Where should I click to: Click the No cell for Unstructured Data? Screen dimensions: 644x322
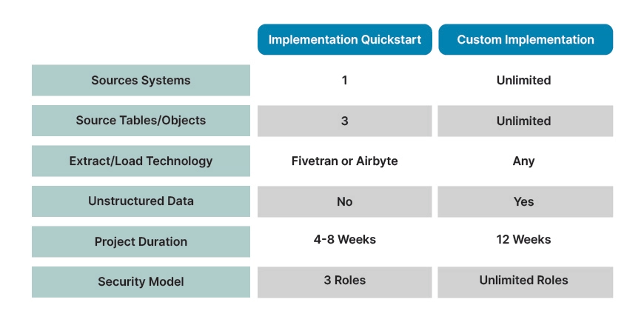(345, 201)
